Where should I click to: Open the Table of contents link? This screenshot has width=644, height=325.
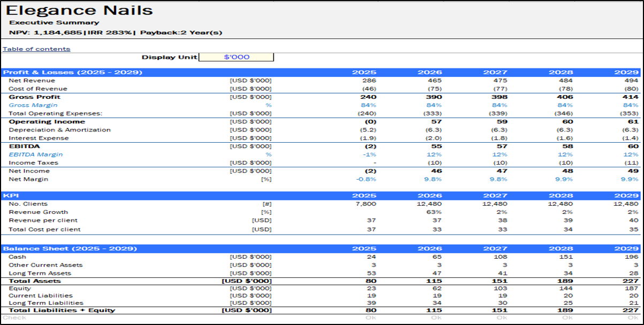pos(36,49)
